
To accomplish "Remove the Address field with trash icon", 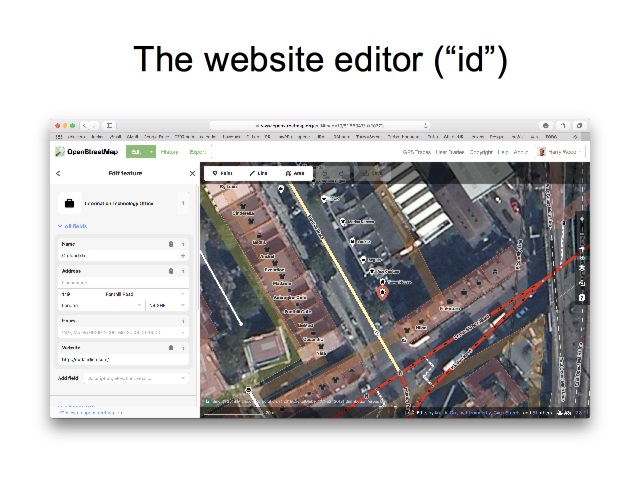I will coord(171,271).
